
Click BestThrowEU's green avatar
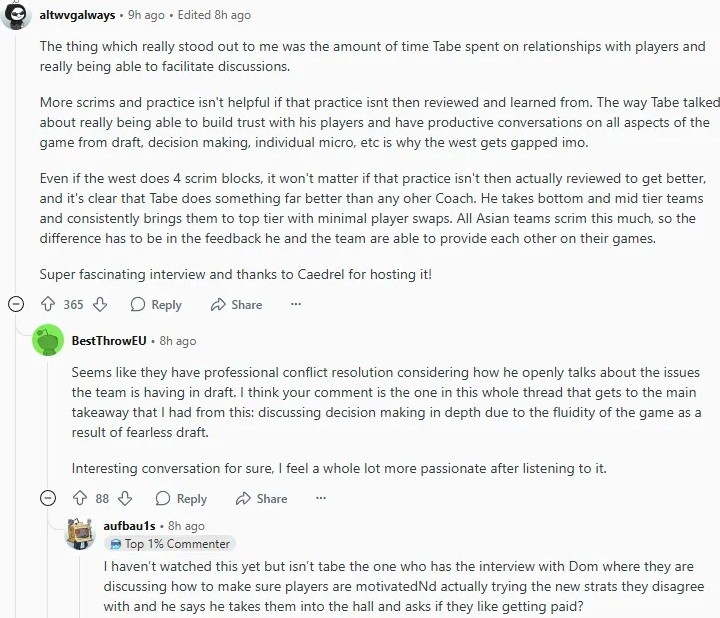48,341
